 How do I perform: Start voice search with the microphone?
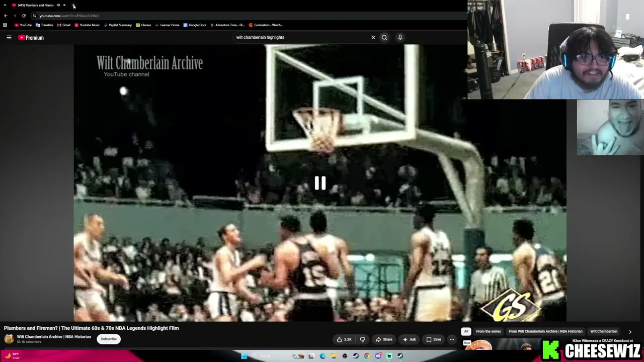point(400,37)
